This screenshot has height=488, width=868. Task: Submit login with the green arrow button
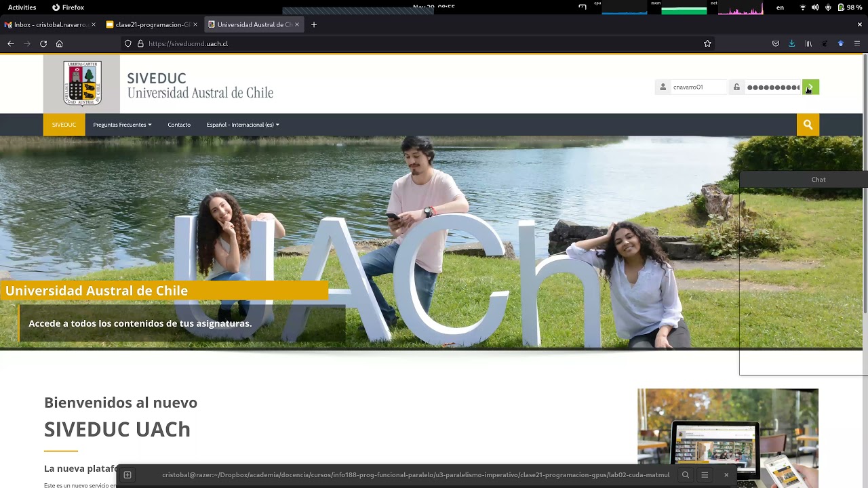point(810,87)
